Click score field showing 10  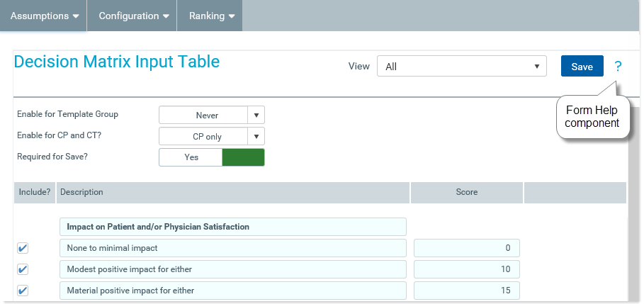click(x=467, y=269)
